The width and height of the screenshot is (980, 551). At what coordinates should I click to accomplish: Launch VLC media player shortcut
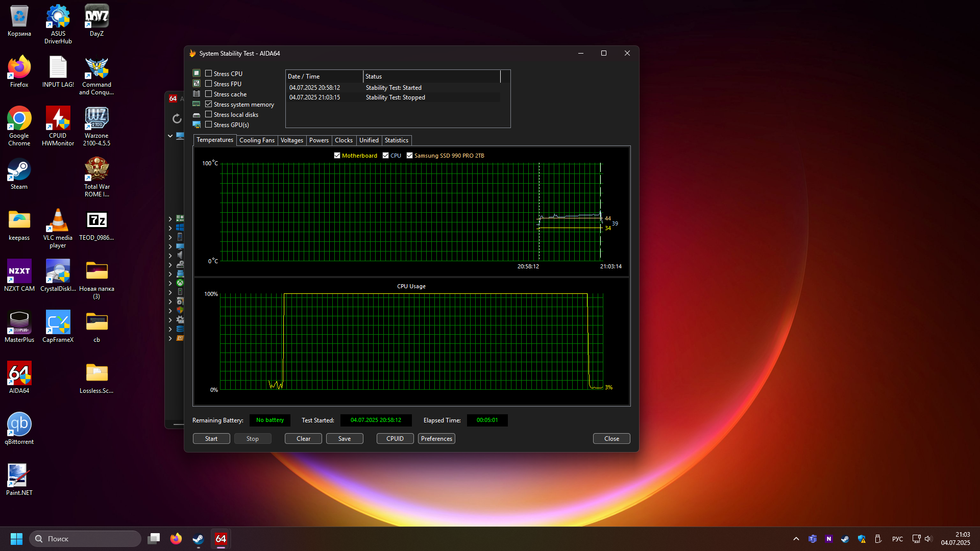pyautogui.click(x=58, y=228)
